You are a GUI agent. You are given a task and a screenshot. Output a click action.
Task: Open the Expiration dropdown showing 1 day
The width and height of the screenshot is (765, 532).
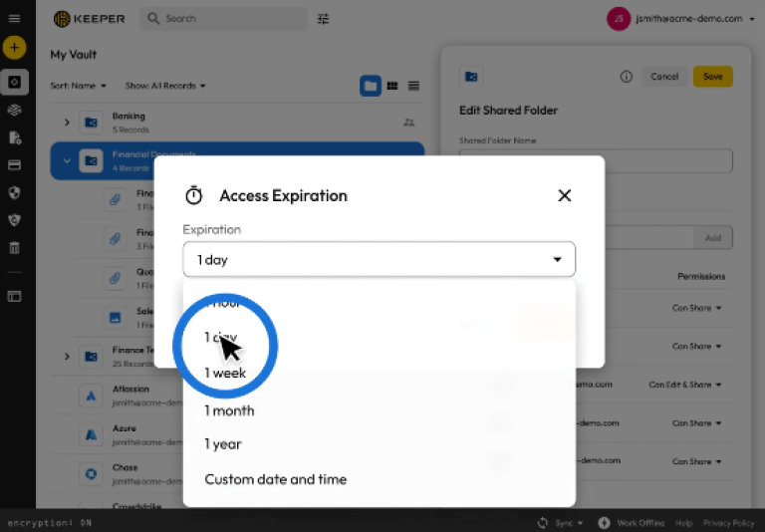[x=379, y=260]
